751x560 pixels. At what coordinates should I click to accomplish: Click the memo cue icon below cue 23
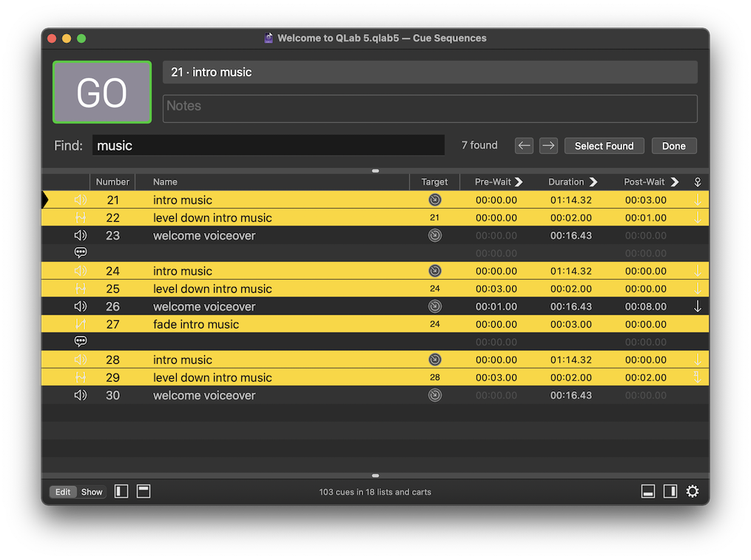point(81,253)
